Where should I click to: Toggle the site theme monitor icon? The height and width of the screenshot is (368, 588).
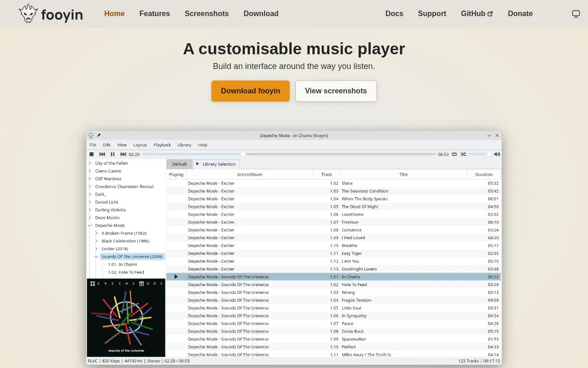point(576,14)
